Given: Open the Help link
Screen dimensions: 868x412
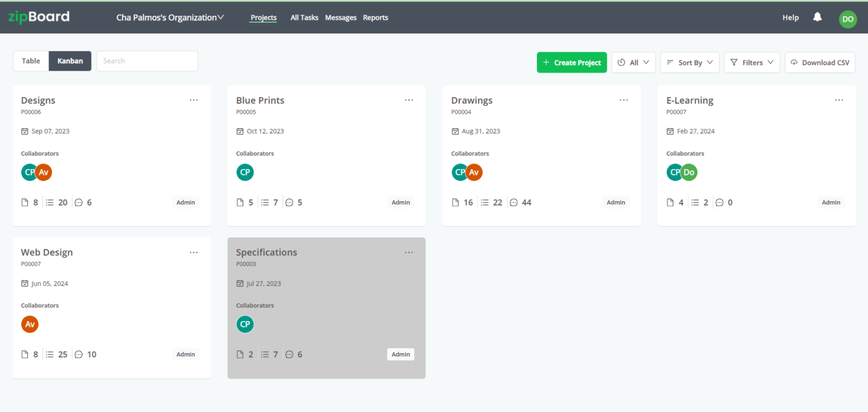Looking at the screenshot, I should point(790,17).
